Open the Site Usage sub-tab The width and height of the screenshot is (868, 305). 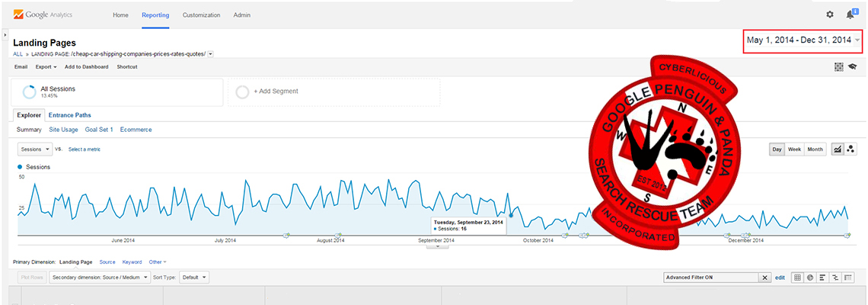[x=63, y=130]
